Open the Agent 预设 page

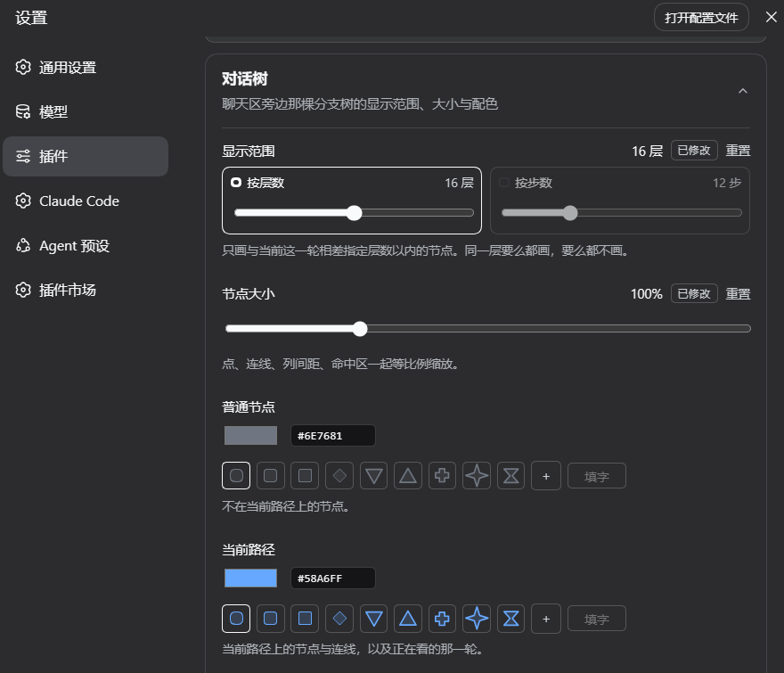(x=86, y=246)
